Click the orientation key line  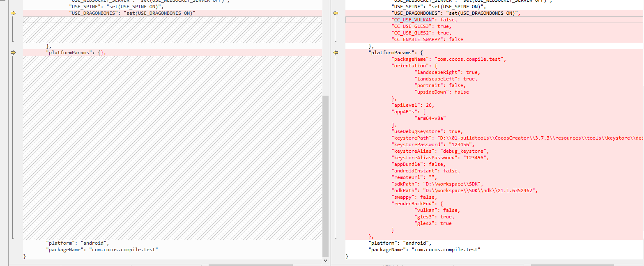coord(415,66)
